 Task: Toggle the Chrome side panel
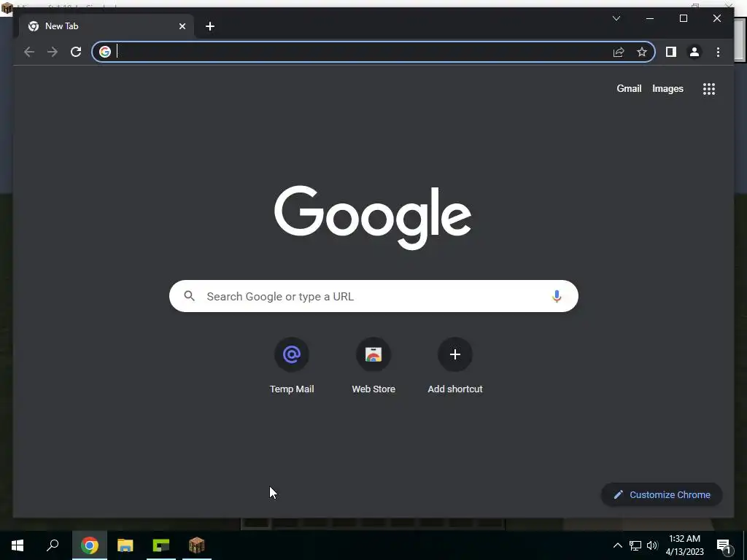click(x=671, y=52)
